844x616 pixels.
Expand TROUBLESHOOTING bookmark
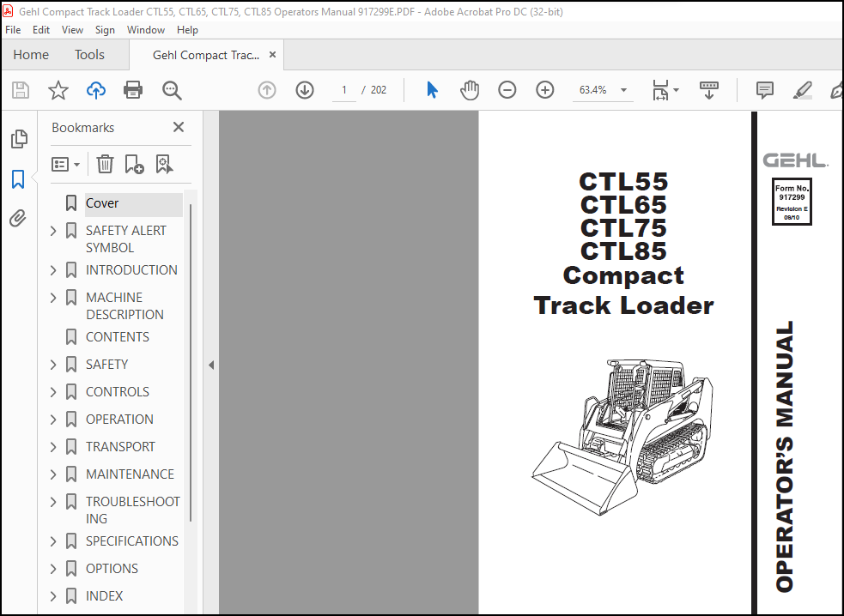point(53,501)
